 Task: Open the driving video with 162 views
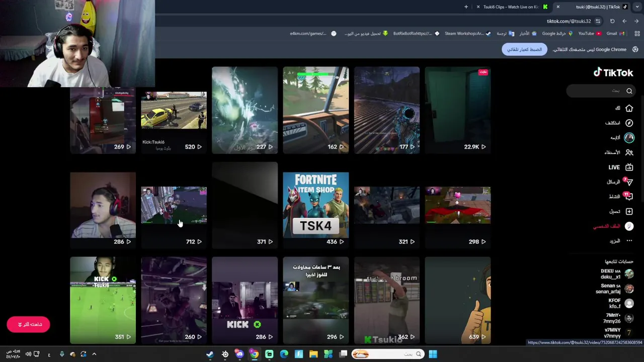(x=315, y=110)
